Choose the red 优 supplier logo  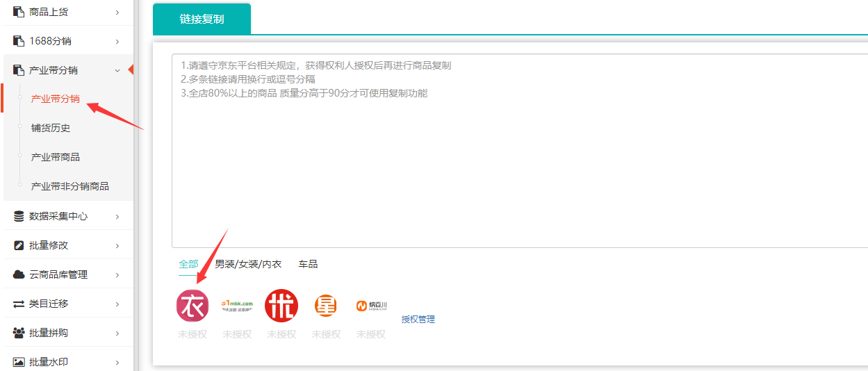point(281,306)
